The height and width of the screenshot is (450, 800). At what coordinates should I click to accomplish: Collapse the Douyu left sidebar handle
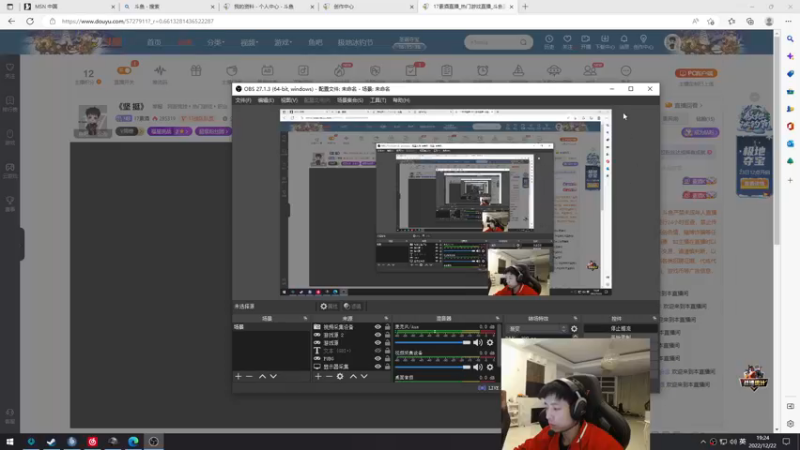[x=22, y=244]
